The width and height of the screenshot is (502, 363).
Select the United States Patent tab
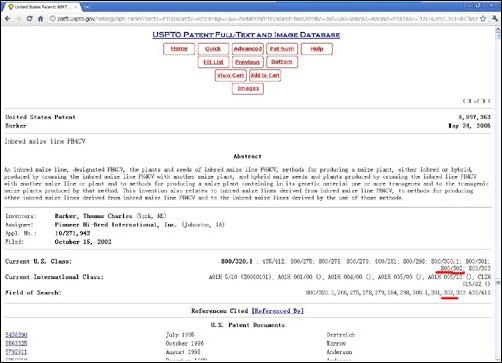(x=42, y=7)
